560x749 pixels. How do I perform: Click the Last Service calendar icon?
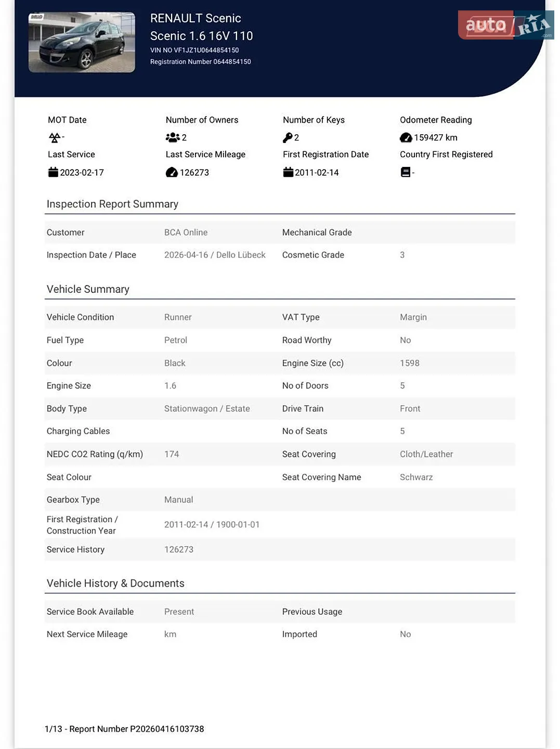(53, 172)
